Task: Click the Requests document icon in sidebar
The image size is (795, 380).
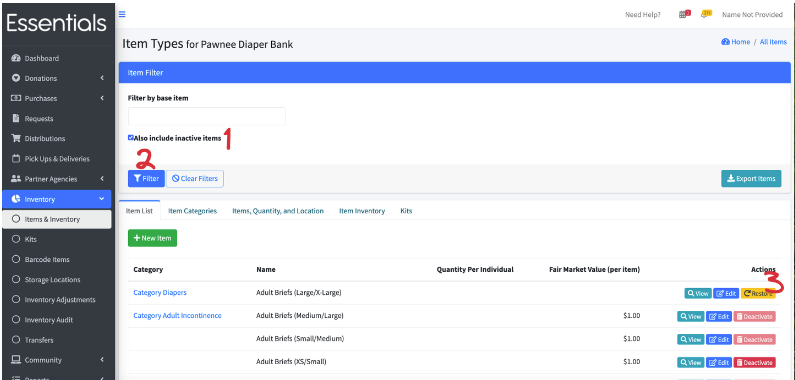Action: point(16,118)
